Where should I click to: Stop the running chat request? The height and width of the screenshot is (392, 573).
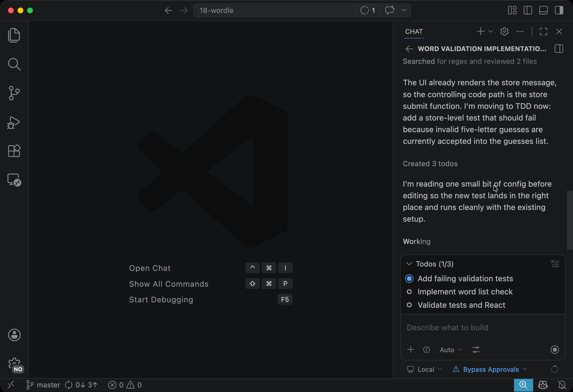[x=555, y=350]
